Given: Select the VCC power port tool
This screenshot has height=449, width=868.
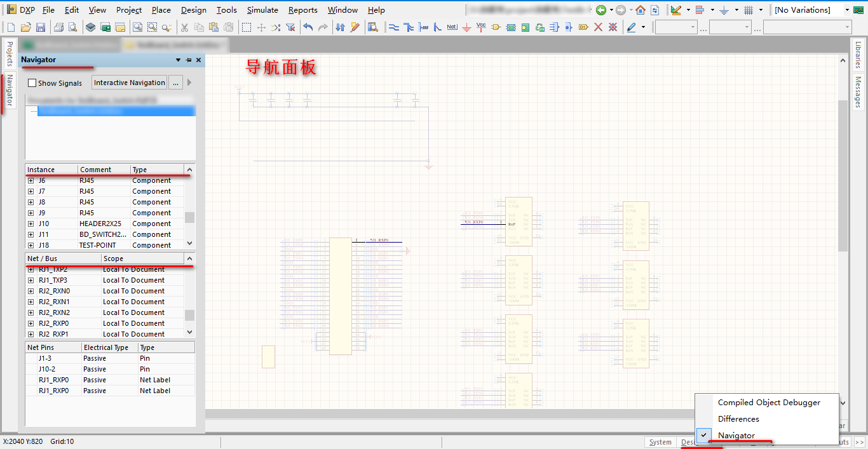Looking at the screenshot, I should point(481,27).
